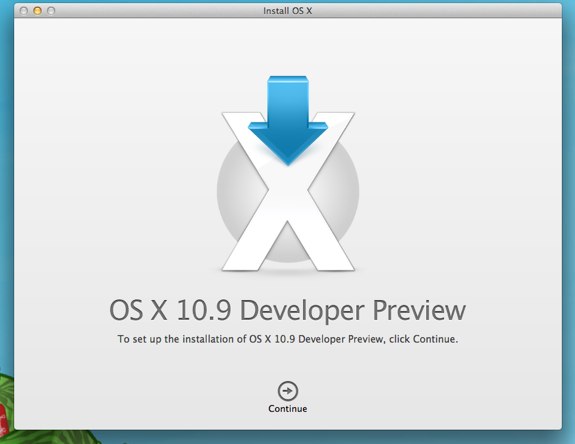Click the "Continue" text label under the arrow

[288, 408]
